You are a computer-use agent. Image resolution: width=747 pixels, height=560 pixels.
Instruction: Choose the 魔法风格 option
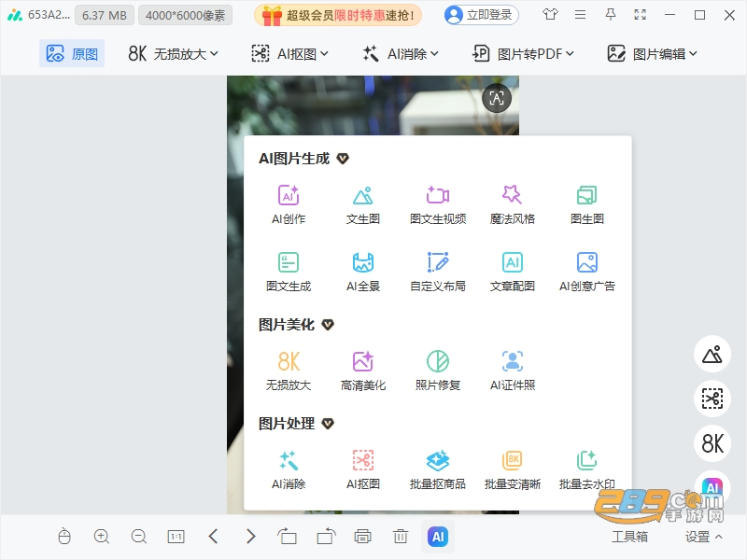tap(512, 204)
